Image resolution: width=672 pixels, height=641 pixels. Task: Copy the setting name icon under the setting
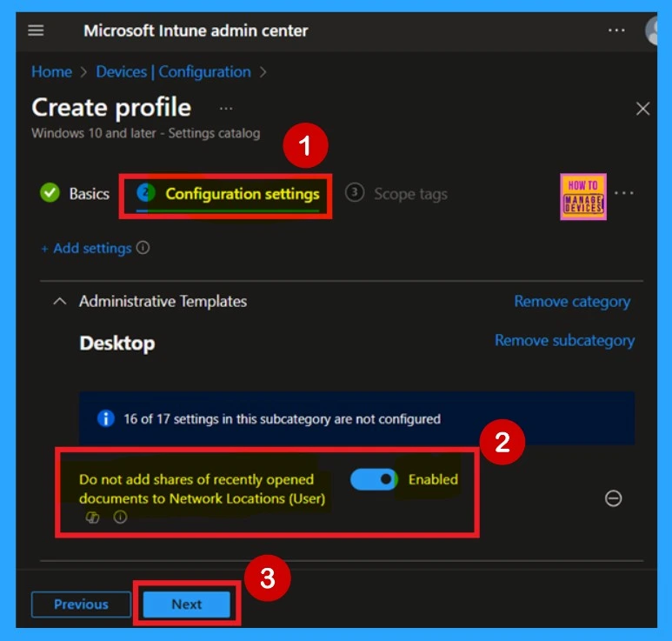pyautogui.click(x=92, y=517)
